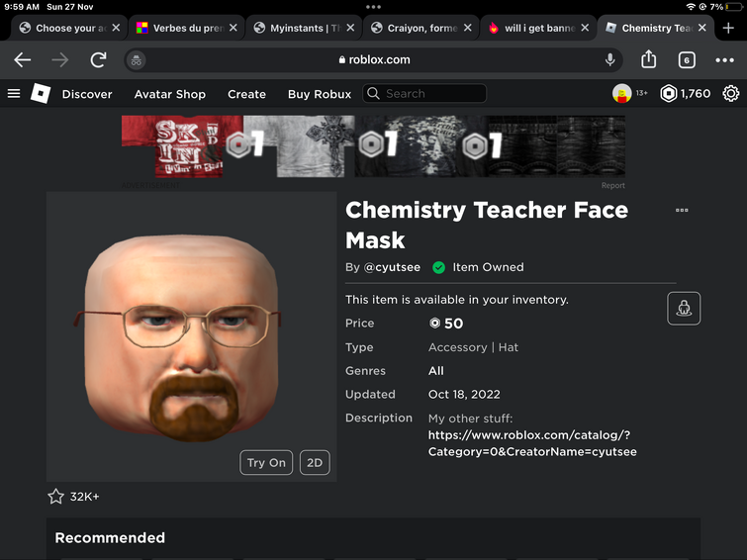Click the Wi-Fi status icon
747x560 pixels.
[x=691, y=7]
